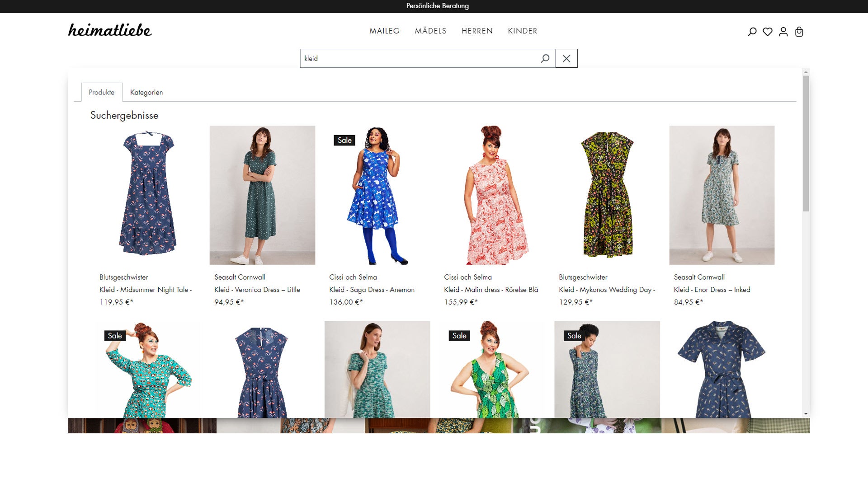The width and height of the screenshot is (868, 488).
Task: Click the Suchergebnisse heading
Action: click(124, 115)
